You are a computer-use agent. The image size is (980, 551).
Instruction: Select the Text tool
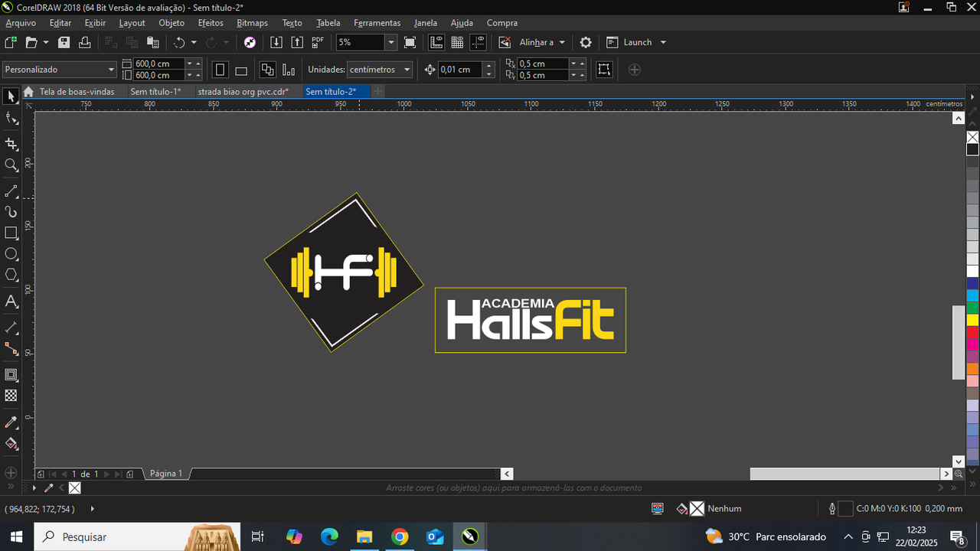coord(11,302)
